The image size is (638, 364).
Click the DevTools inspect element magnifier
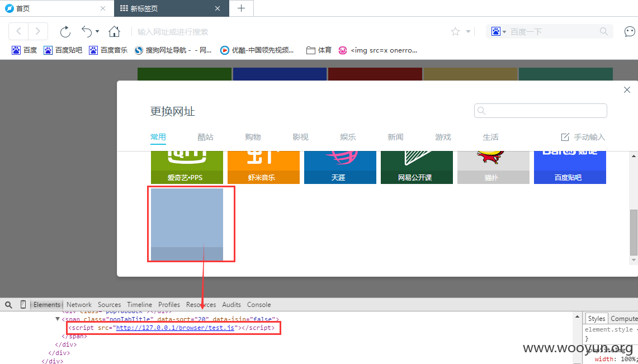[x=8, y=305]
